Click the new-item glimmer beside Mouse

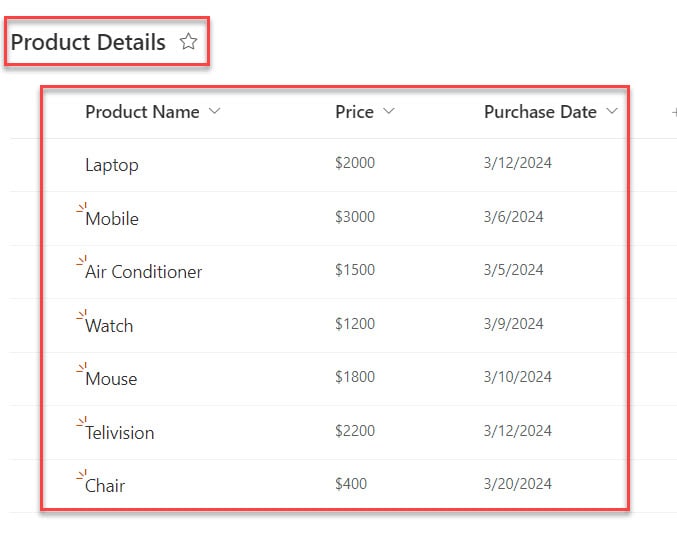pyautogui.click(x=82, y=368)
